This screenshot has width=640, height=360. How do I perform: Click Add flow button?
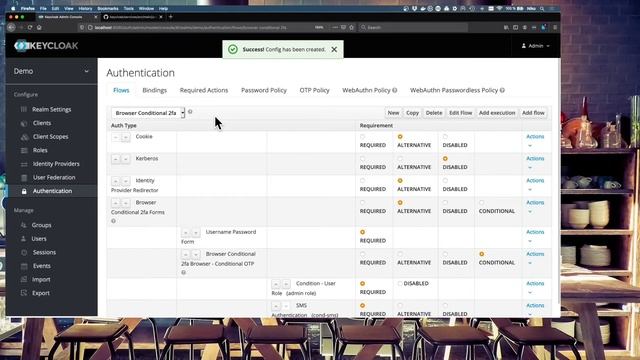click(x=533, y=113)
